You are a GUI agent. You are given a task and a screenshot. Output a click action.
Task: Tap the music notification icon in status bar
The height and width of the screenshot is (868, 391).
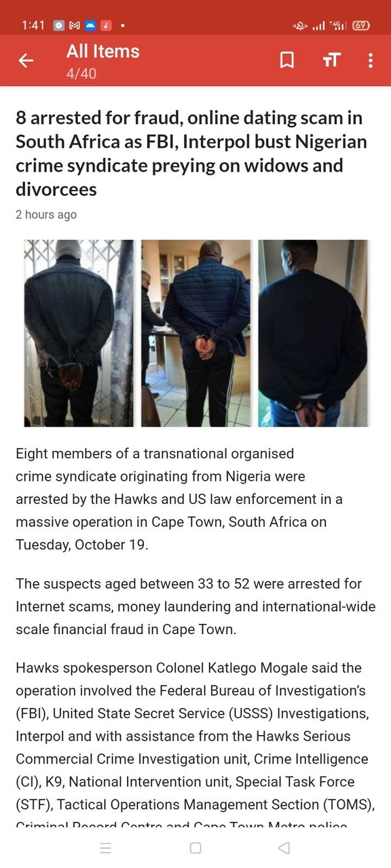106,26
